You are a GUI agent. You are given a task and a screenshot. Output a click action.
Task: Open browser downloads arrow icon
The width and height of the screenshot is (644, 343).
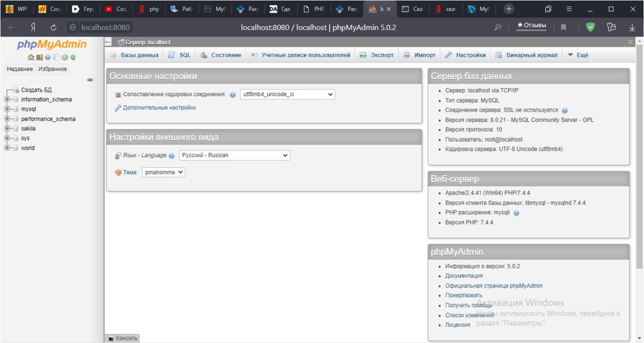tap(632, 28)
